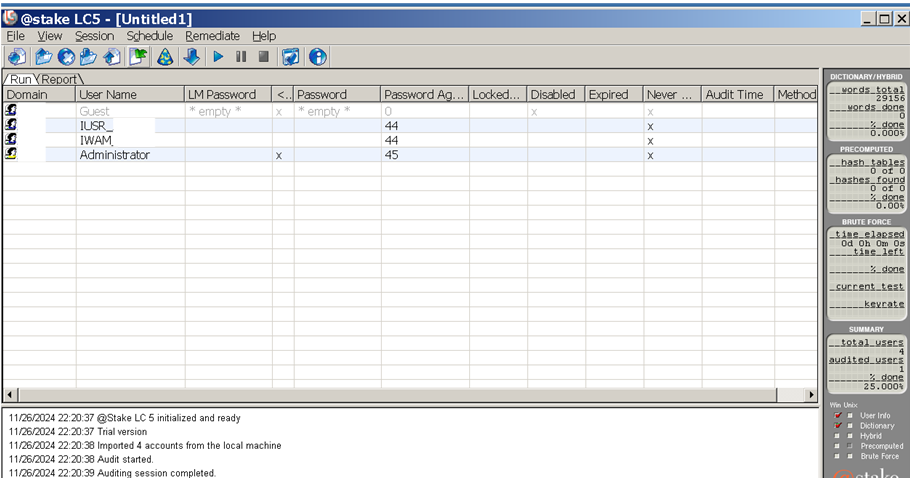Toggle the Win Dictionary checkbox
The image size is (910, 478).
[837, 425]
